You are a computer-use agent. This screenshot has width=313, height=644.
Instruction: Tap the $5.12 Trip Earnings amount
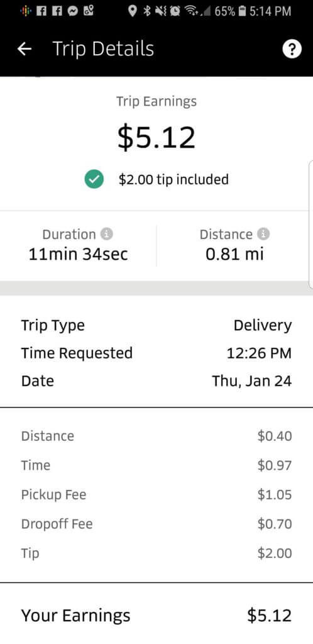click(x=156, y=137)
